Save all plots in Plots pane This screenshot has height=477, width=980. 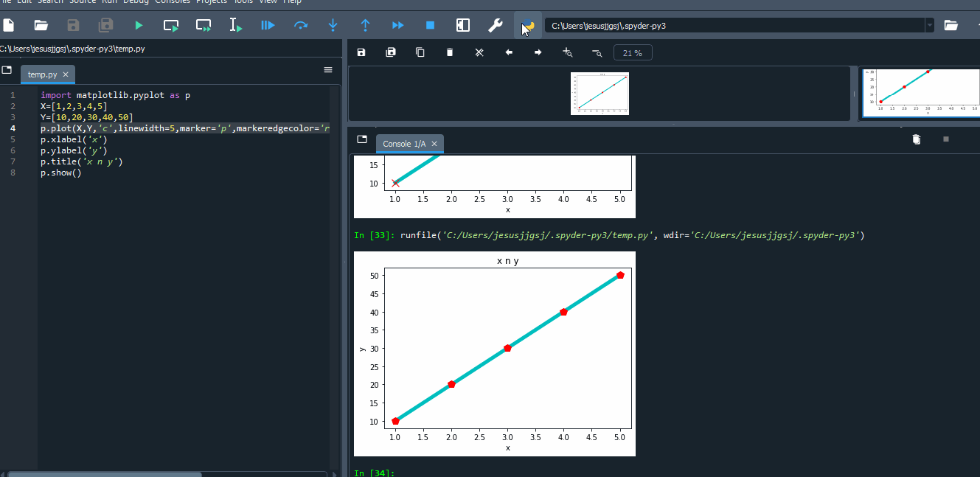pos(391,52)
